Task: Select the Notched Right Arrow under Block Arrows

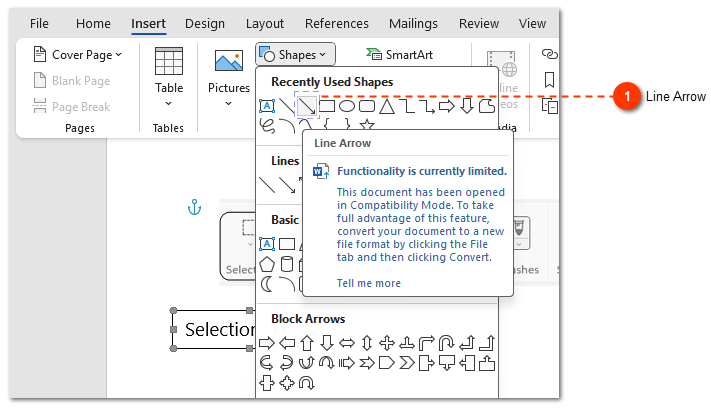Action: (x=367, y=363)
